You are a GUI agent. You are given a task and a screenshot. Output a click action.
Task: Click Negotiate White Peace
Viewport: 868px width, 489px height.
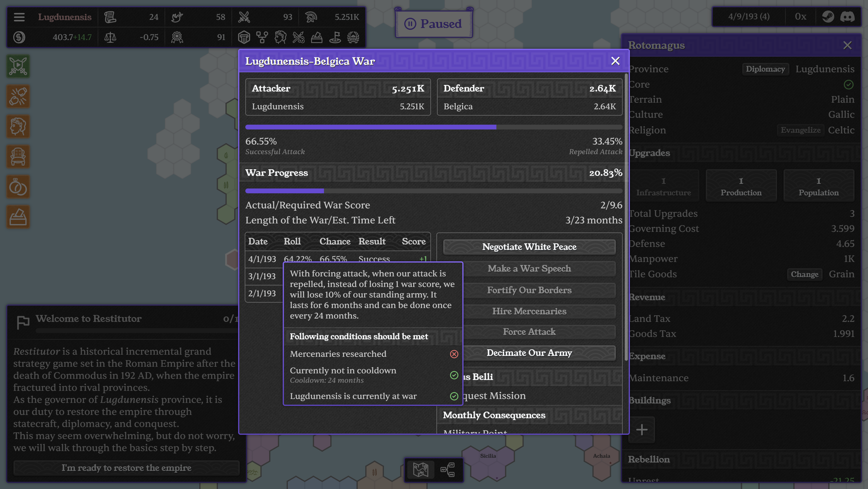[x=529, y=247]
